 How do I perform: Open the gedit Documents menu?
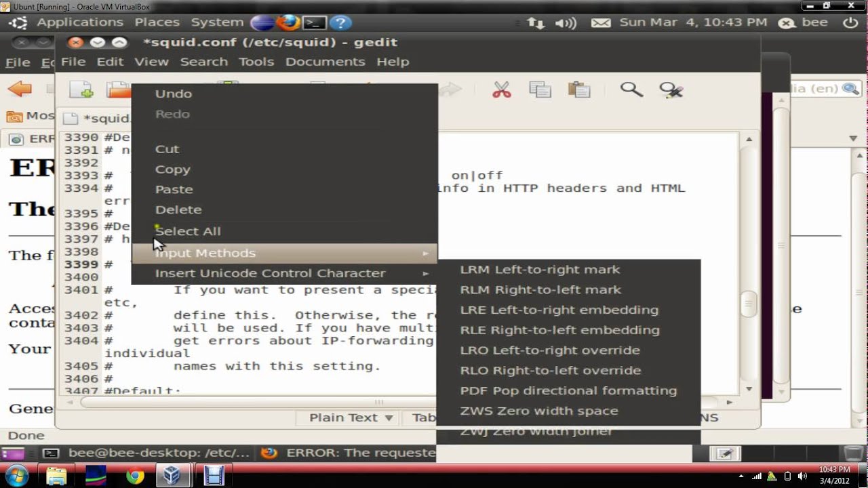click(325, 62)
